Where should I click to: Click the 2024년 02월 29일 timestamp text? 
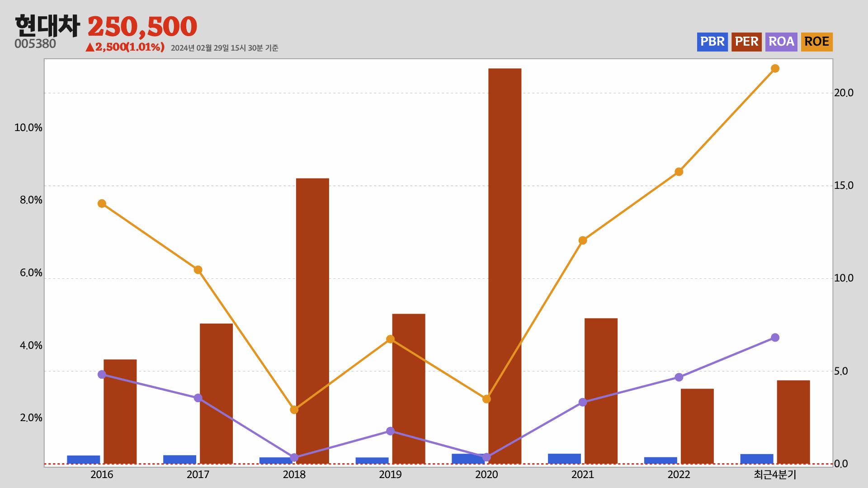click(224, 48)
